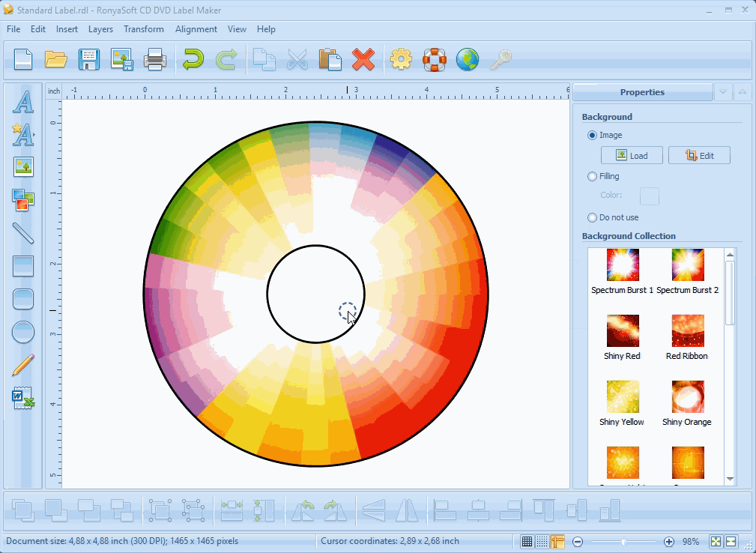
Task: Redo the last undone action
Action: 226,60
